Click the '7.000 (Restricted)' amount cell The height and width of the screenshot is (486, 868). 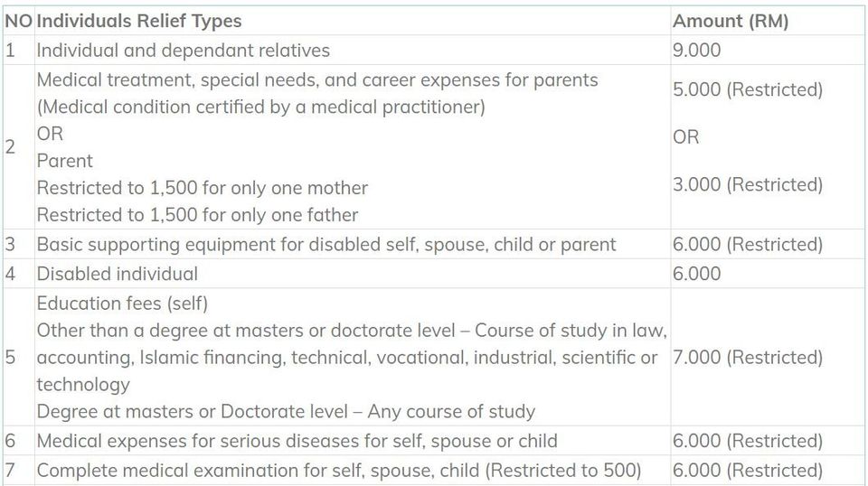point(748,357)
